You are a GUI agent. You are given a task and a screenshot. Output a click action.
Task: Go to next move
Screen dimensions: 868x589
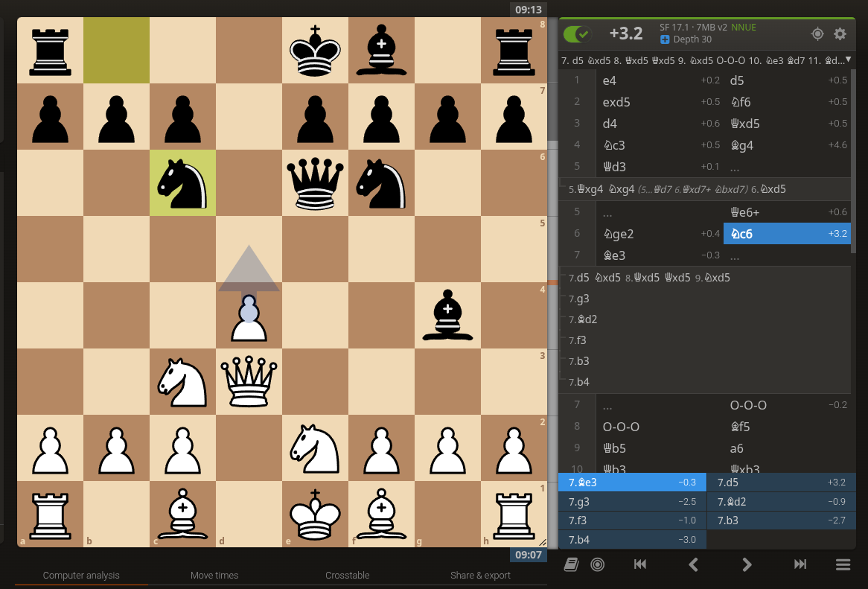[x=747, y=564]
